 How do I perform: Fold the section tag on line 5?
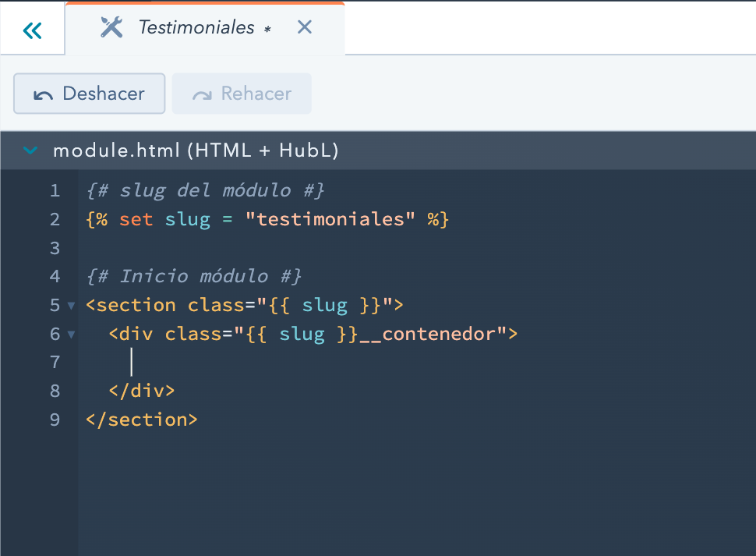72,306
